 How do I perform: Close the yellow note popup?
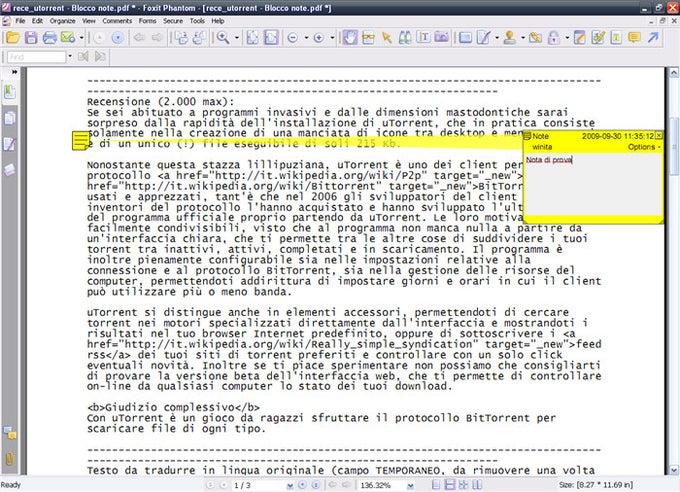[659, 135]
